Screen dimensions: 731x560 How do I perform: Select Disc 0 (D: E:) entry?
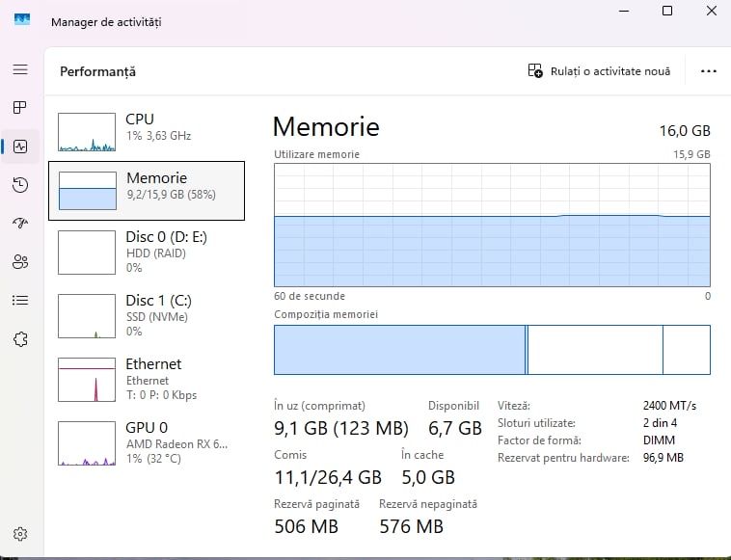(147, 251)
